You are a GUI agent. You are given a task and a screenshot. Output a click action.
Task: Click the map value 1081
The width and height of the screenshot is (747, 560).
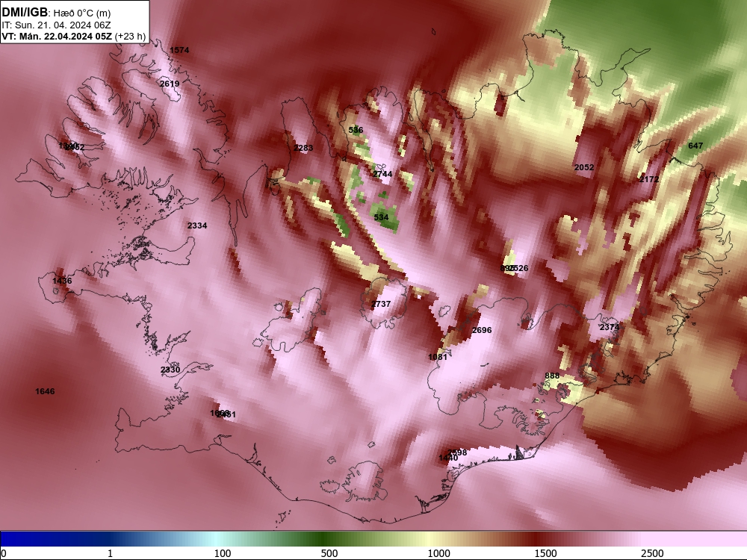[x=437, y=357]
